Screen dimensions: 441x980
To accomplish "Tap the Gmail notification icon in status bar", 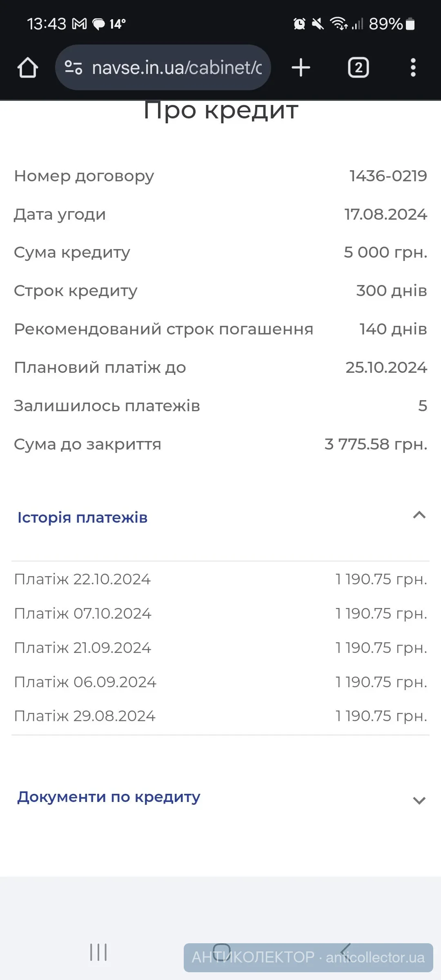I will (x=80, y=24).
